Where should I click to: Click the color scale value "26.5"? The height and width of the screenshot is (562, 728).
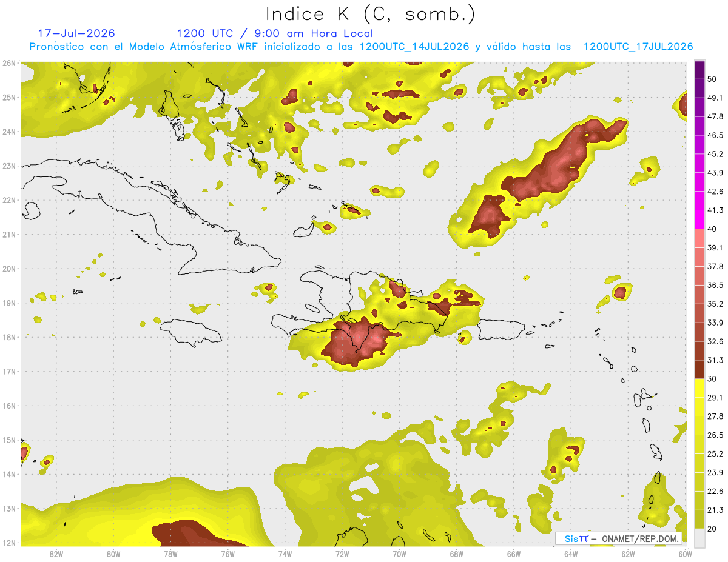click(x=715, y=435)
